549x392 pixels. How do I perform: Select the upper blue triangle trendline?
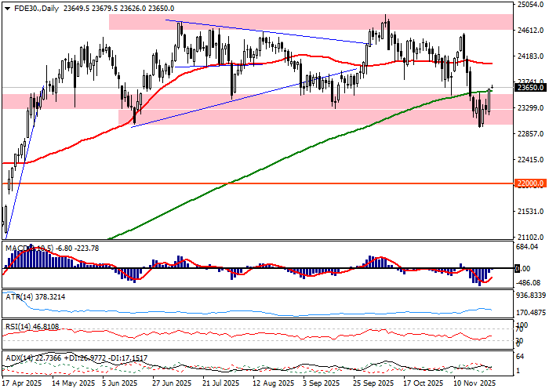tap(267, 33)
